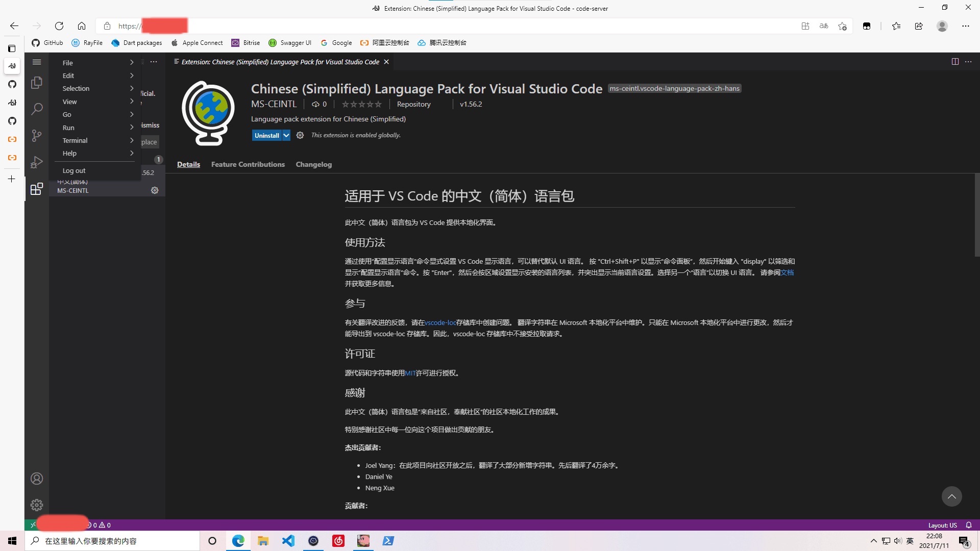The width and height of the screenshot is (980, 551).
Task: Open the Explorer view
Action: click(36, 83)
